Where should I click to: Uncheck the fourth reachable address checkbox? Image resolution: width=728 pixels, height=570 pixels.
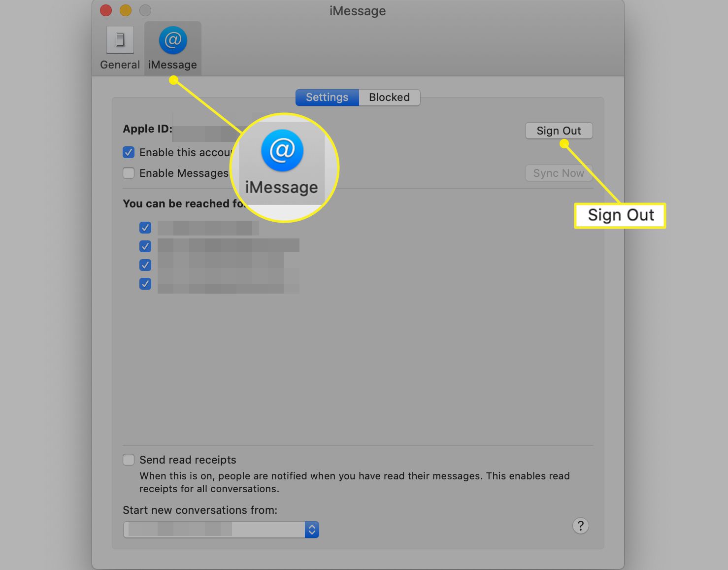click(x=145, y=284)
